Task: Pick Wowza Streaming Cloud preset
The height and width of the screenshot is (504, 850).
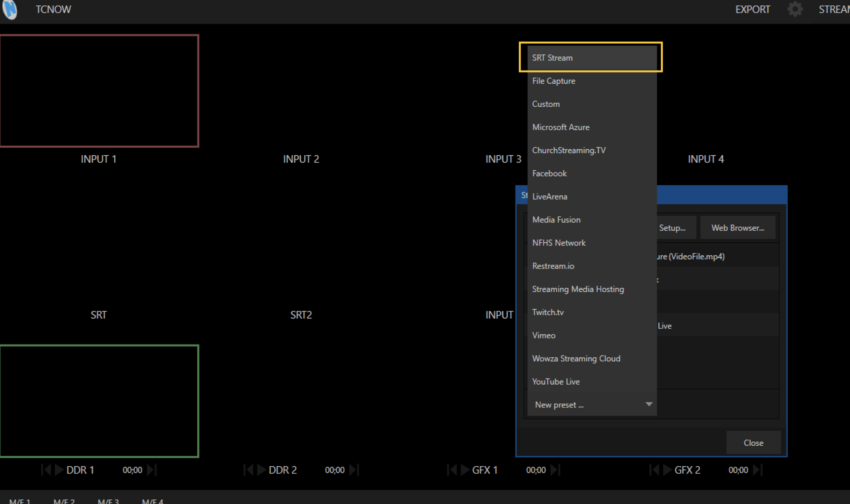Action: point(592,359)
